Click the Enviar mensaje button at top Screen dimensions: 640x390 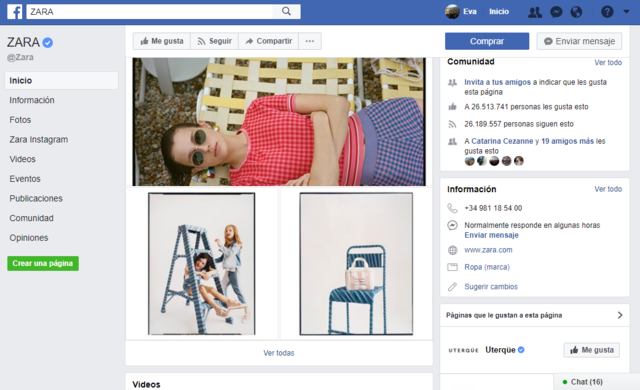pos(580,41)
